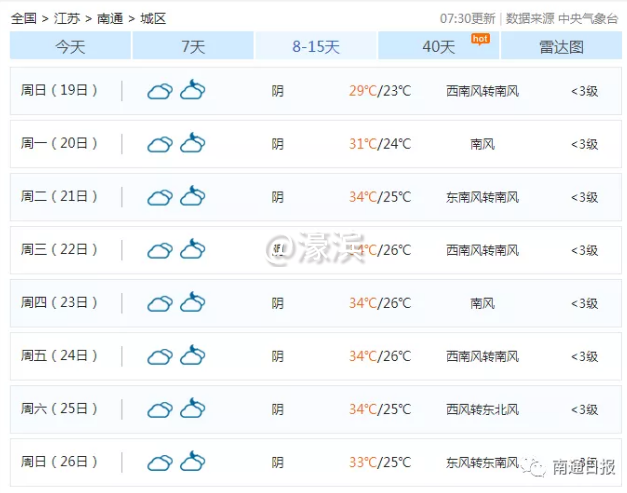This screenshot has width=627, height=493.
Task: Click the night cloud-moon icon for 周三 22日
Action: pyautogui.click(x=193, y=250)
